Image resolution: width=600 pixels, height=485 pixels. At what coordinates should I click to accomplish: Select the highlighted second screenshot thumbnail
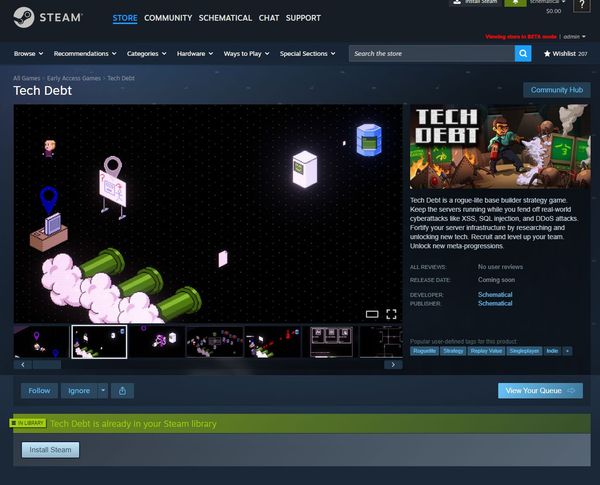[x=99, y=342]
